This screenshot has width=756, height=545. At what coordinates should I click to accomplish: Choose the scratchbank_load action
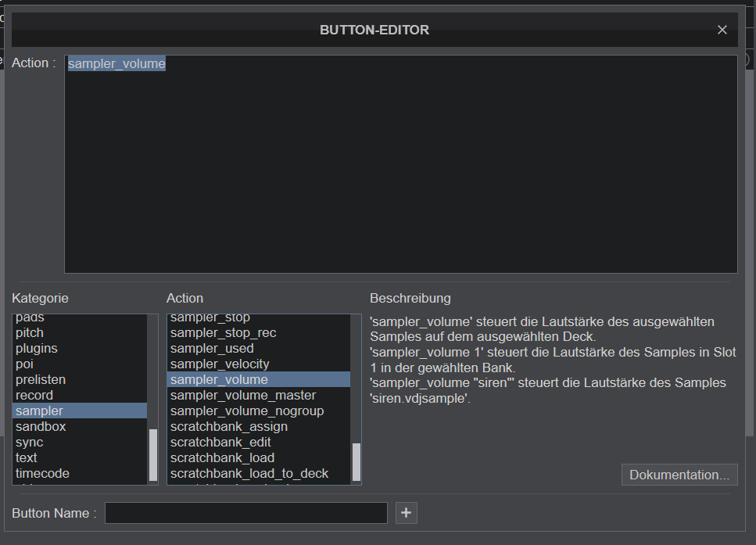[259, 457]
